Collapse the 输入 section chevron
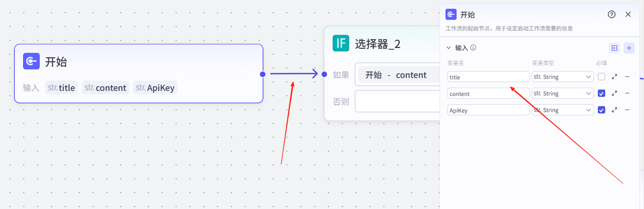 448,48
